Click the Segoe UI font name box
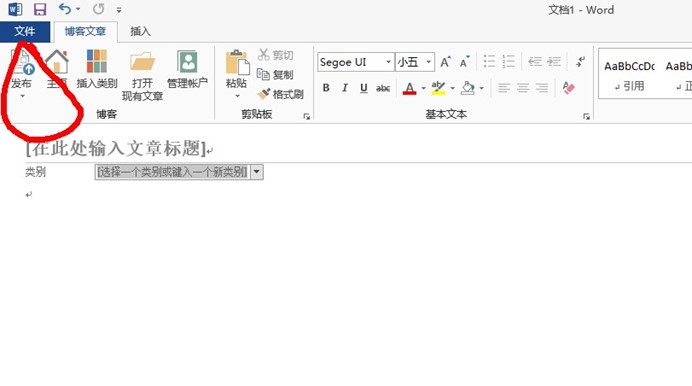 351,62
